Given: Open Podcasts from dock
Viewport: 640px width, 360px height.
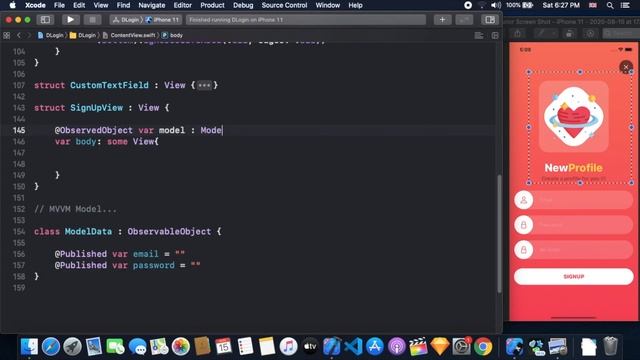Looking at the screenshot, I should (x=396, y=347).
